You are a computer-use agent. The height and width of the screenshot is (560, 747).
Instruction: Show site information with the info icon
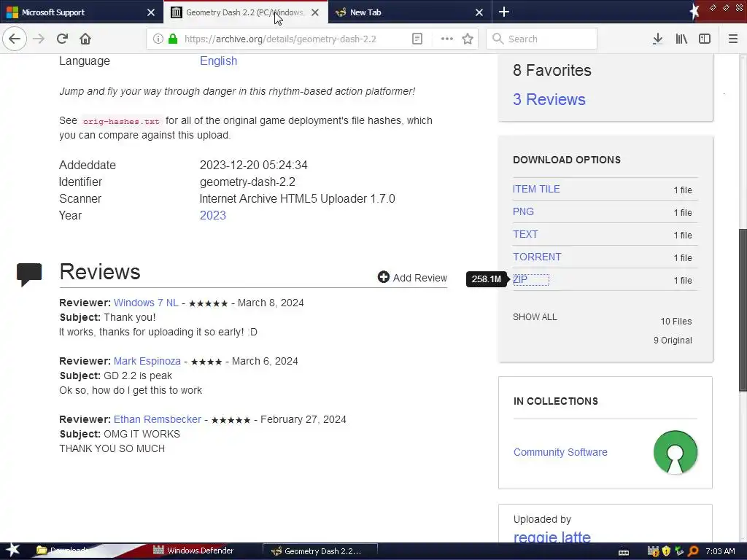coord(158,39)
